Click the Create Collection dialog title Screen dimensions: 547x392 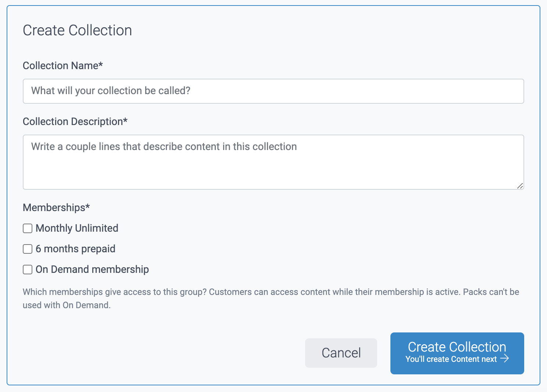(78, 30)
